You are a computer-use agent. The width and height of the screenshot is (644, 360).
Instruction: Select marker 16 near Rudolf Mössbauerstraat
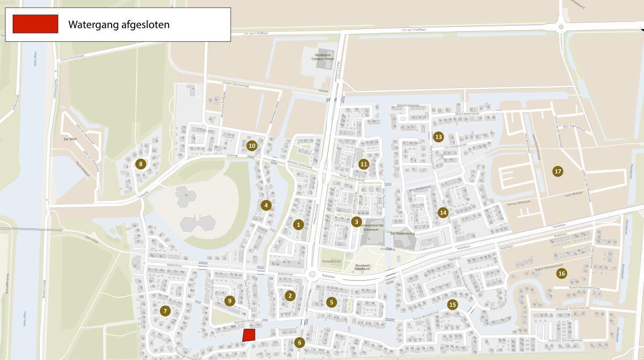click(x=561, y=273)
